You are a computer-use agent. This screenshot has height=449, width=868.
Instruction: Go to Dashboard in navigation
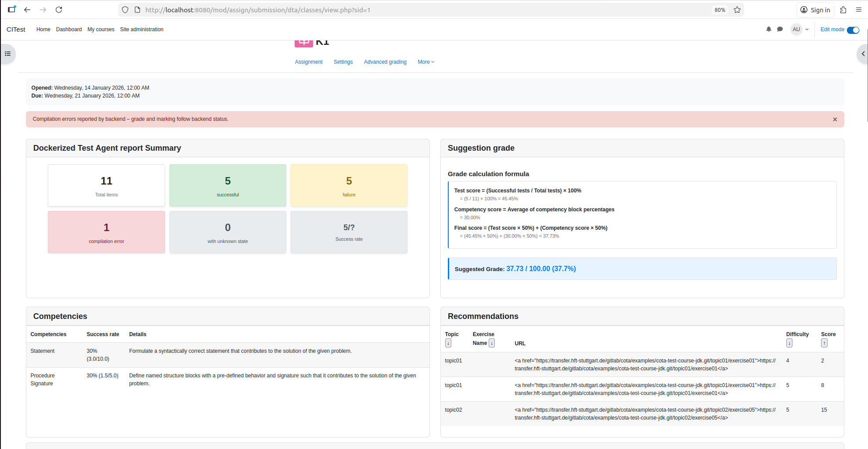coord(69,29)
